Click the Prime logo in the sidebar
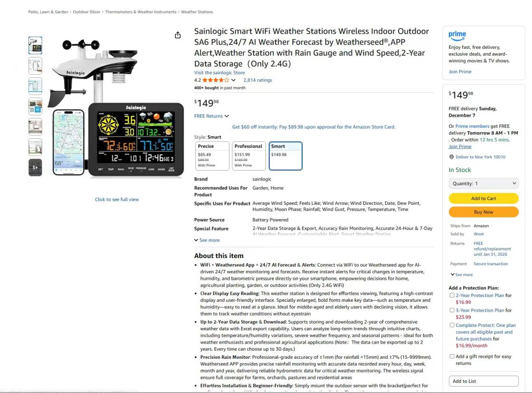Viewport: 532px width, 393px height. (x=457, y=35)
